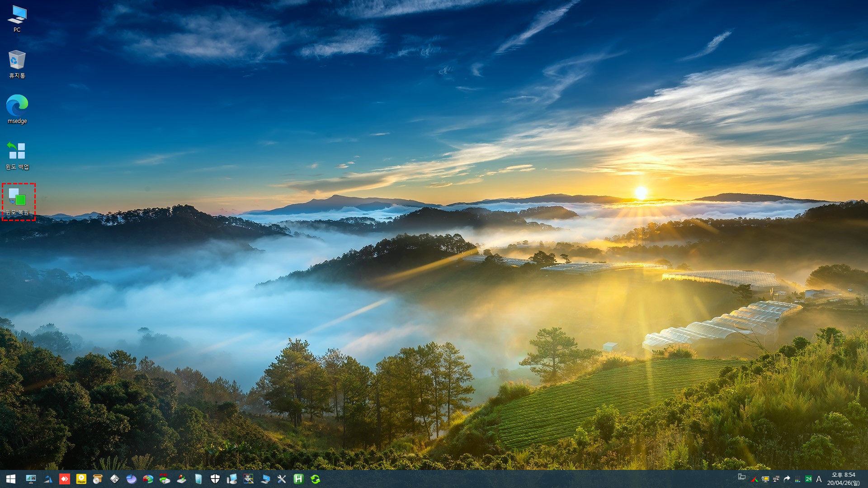Click the yellow monitor with plug tray icon

(765, 479)
